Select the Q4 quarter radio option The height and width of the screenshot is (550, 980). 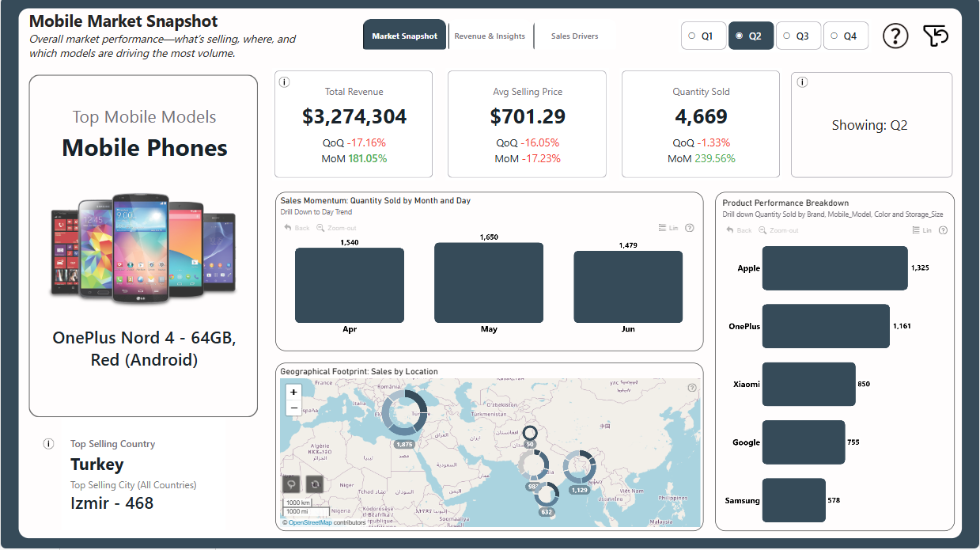[x=846, y=36]
